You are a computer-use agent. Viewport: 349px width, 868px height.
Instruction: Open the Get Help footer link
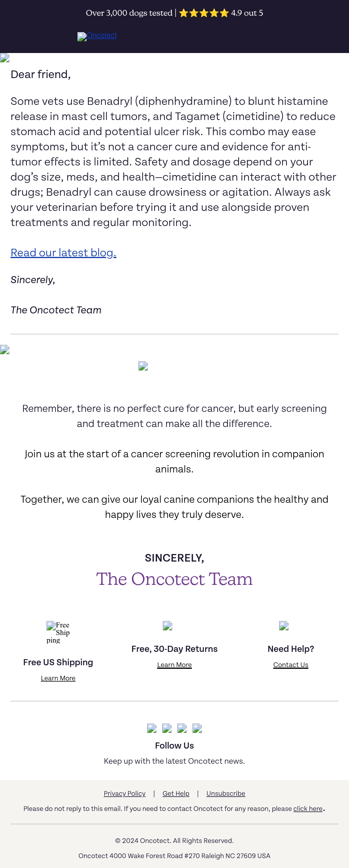pos(176,793)
